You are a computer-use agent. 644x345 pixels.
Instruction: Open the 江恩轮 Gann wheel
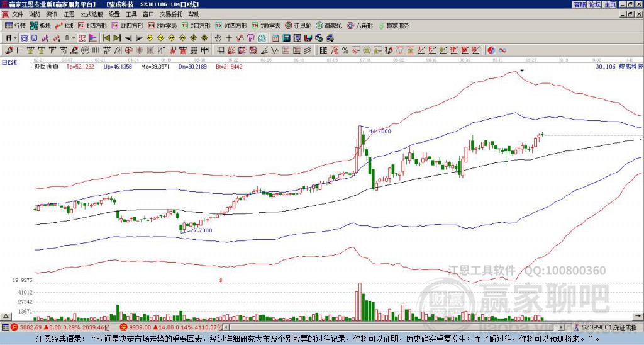[x=298, y=25]
